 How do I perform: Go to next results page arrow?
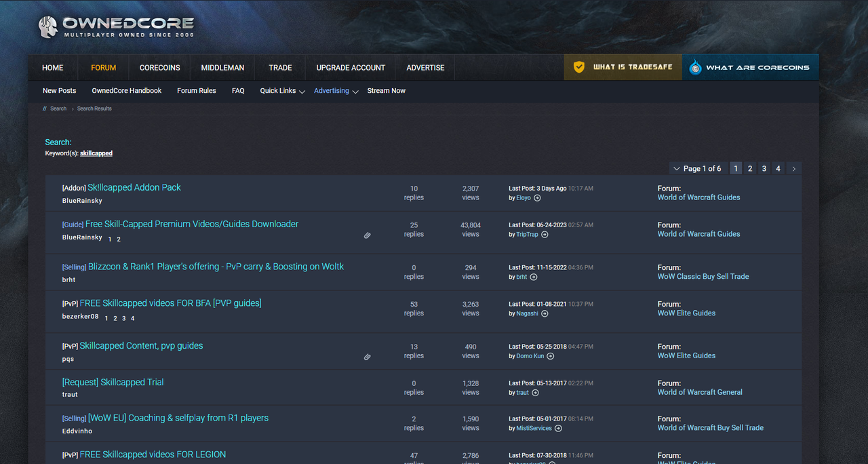click(793, 168)
